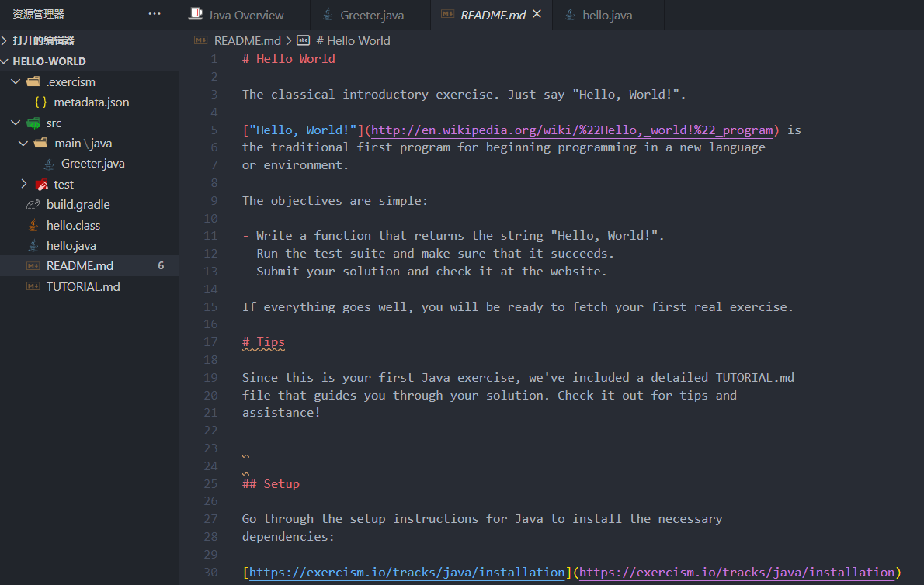This screenshot has width=924, height=585.
Task: Expand the test folder
Action: (24, 185)
